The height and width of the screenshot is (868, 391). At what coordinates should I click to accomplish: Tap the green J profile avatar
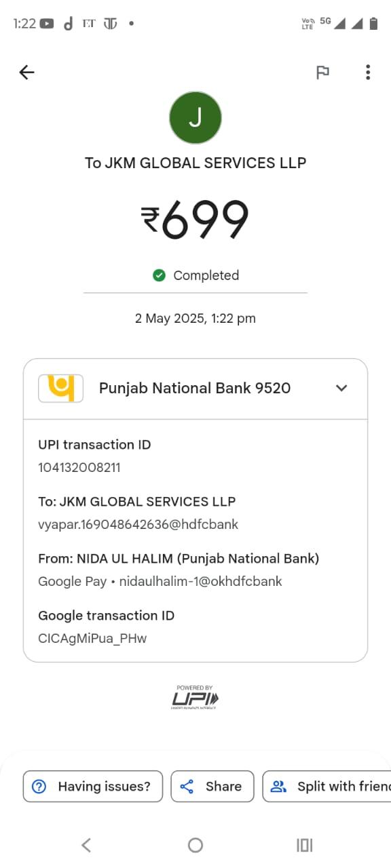(x=195, y=118)
